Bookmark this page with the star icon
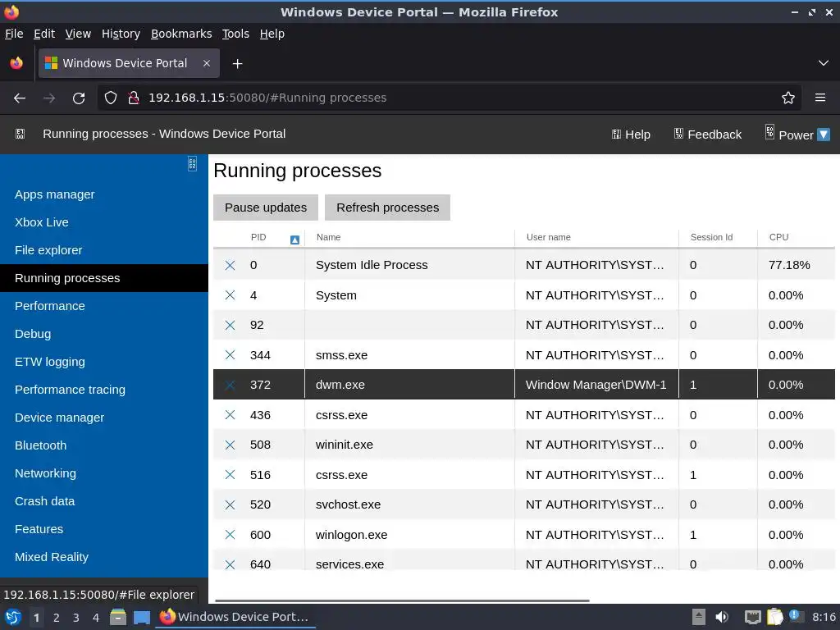 [788, 98]
